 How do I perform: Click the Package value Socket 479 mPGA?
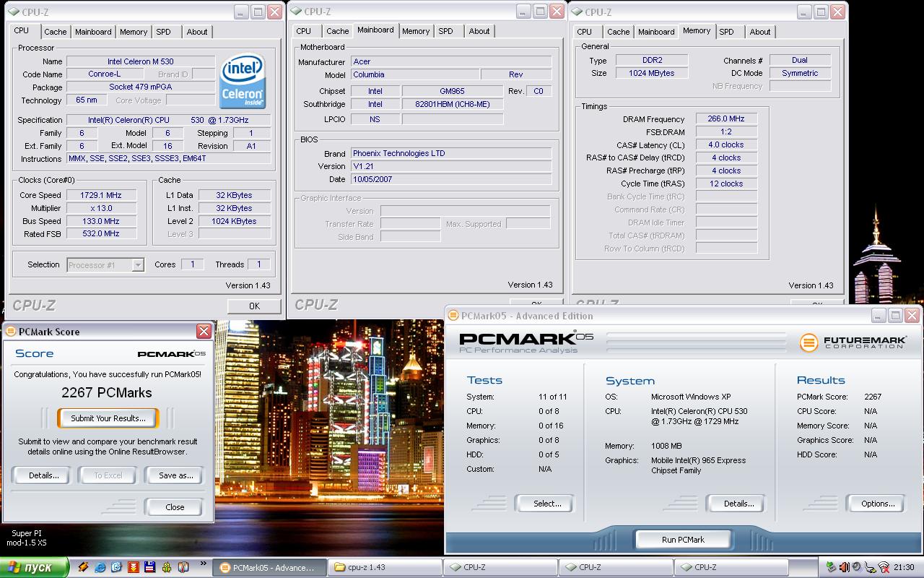141,87
